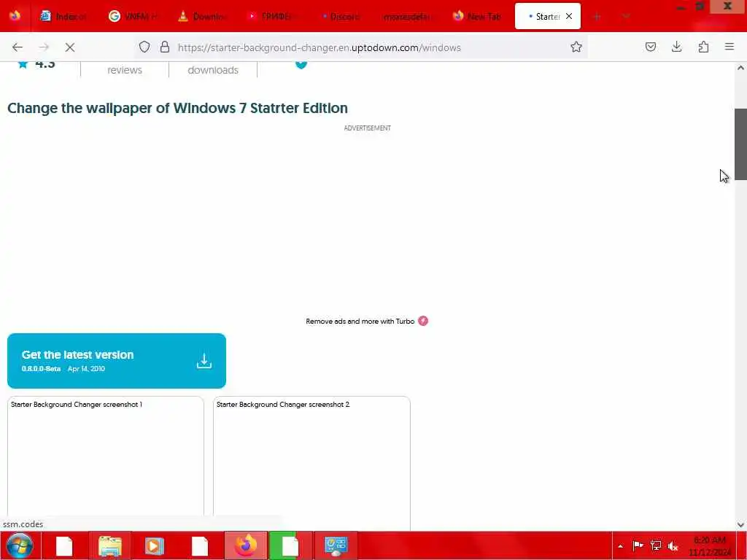
Task: Switch to the New Tab tab
Action: 477,17
